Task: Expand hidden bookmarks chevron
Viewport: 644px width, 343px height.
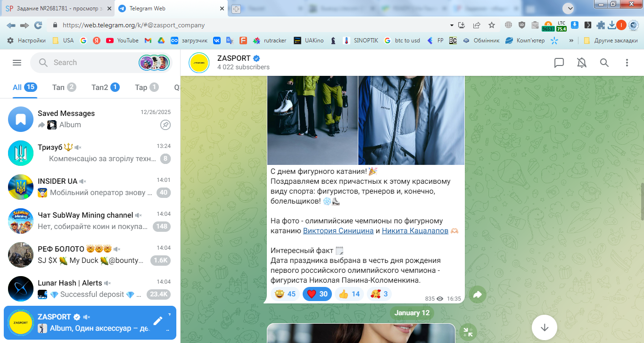Action: [571, 41]
